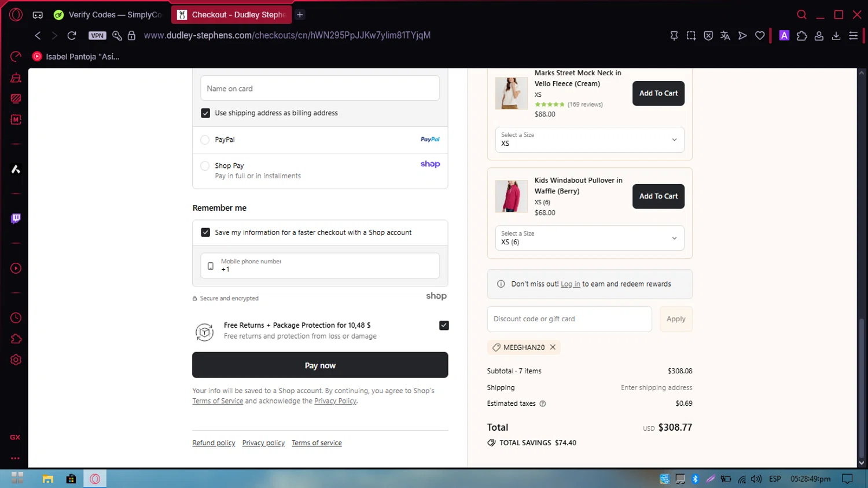Click the Pay now button

point(320,365)
